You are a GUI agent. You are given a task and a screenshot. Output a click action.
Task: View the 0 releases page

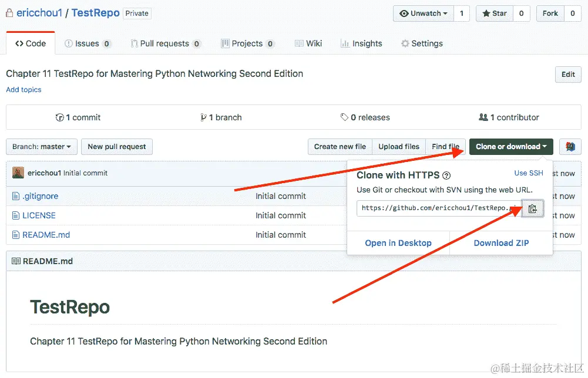365,117
